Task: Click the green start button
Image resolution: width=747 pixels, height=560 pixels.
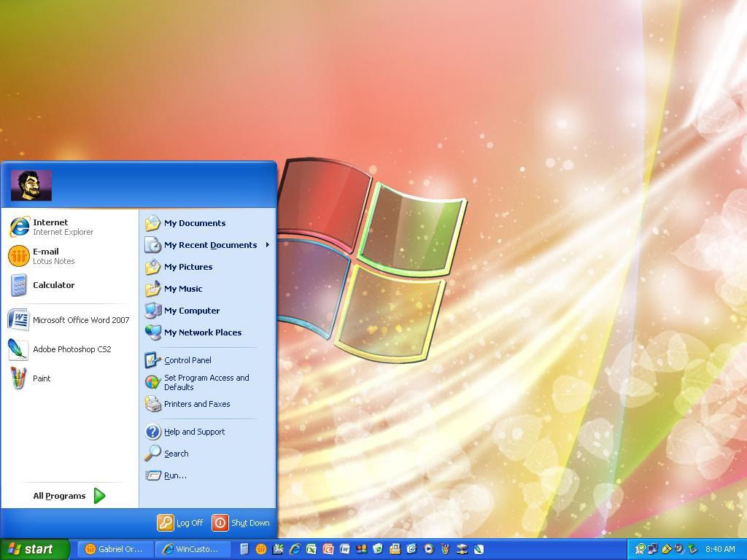Action: pos(34,549)
